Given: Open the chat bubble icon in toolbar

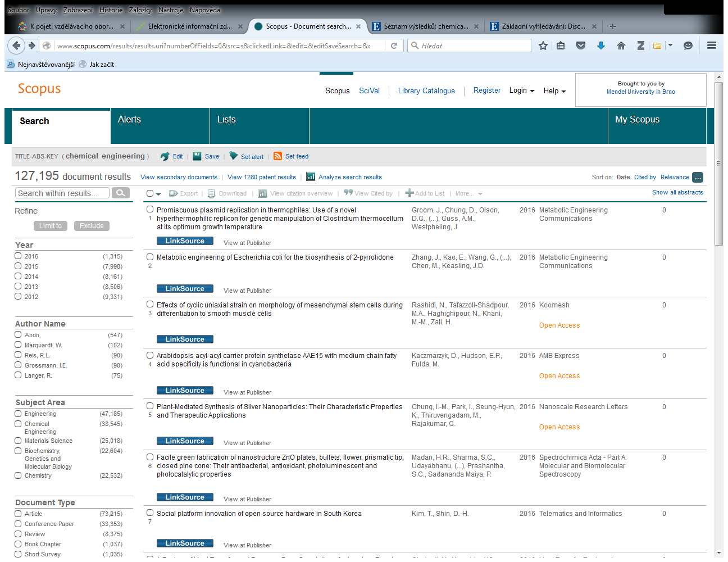Looking at the screenshot, I should point(688,46).
